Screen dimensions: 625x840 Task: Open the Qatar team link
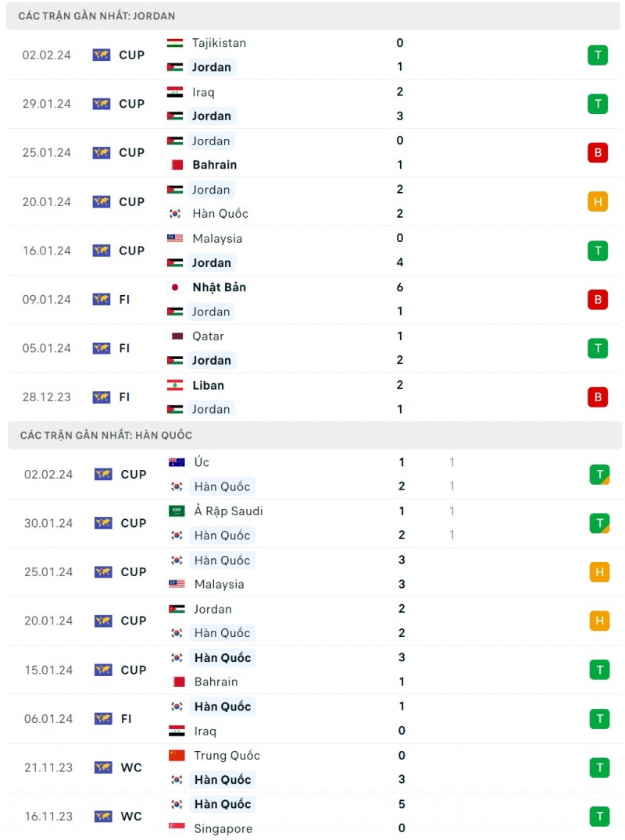(x=208, y=336)
